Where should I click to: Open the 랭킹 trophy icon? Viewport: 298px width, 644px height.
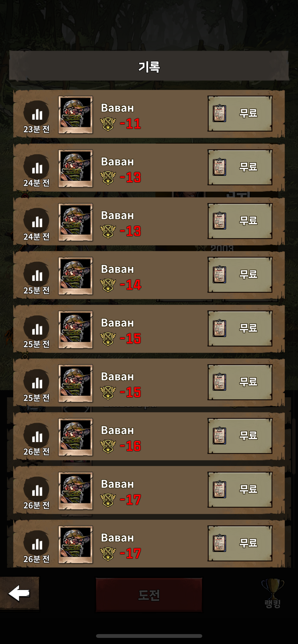pos(273,593)
